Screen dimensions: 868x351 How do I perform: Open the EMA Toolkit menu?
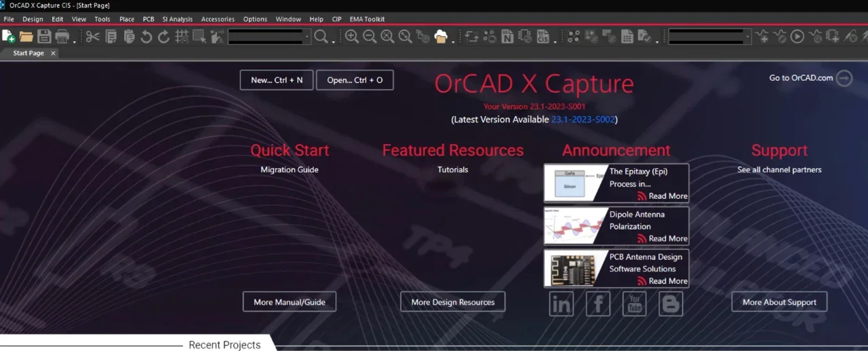point(367,19)
